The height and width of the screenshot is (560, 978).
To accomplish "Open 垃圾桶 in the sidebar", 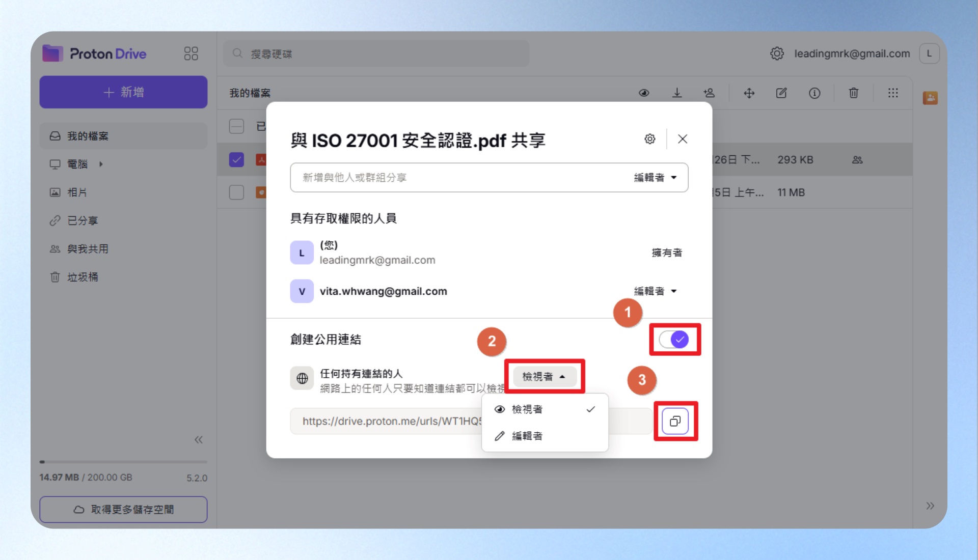I will pos(123,277).
